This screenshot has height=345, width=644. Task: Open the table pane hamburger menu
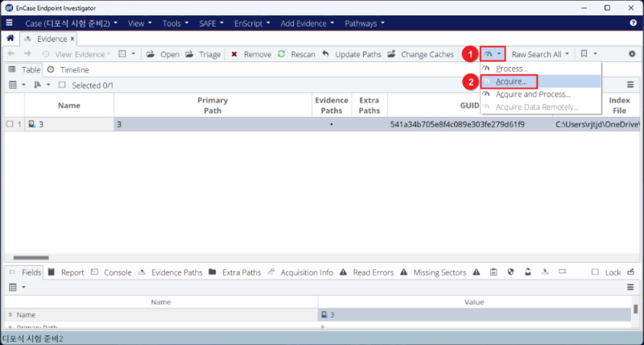pos(630,85)
